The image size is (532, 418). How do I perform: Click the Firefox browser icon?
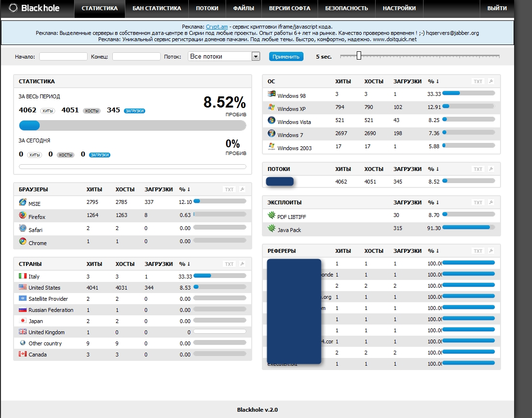coord(23,215)
